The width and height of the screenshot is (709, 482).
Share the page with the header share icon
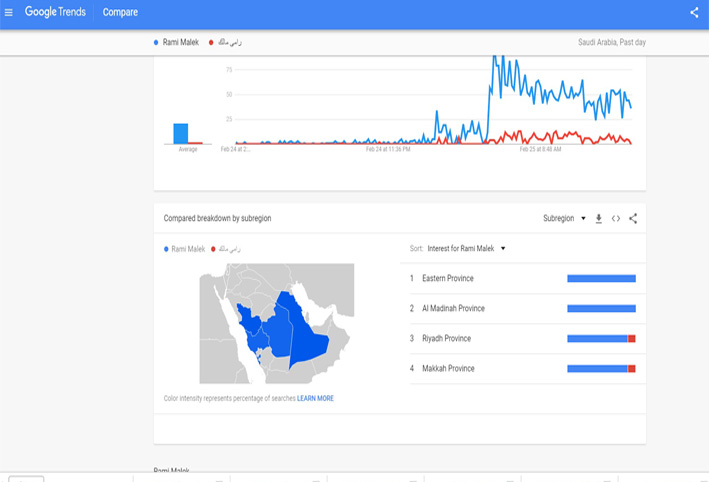point(694,12)
